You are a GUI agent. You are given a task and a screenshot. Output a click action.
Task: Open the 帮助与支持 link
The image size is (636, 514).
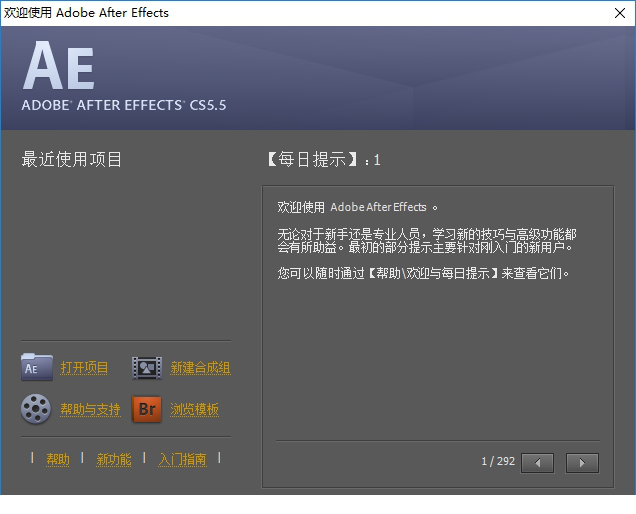click(90, 409)
